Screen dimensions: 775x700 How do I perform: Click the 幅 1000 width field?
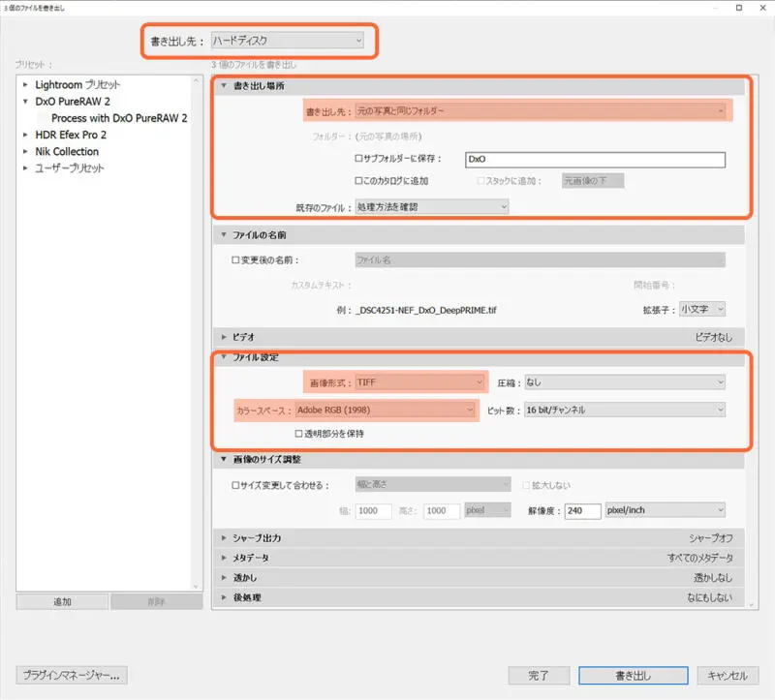[373, 511]
